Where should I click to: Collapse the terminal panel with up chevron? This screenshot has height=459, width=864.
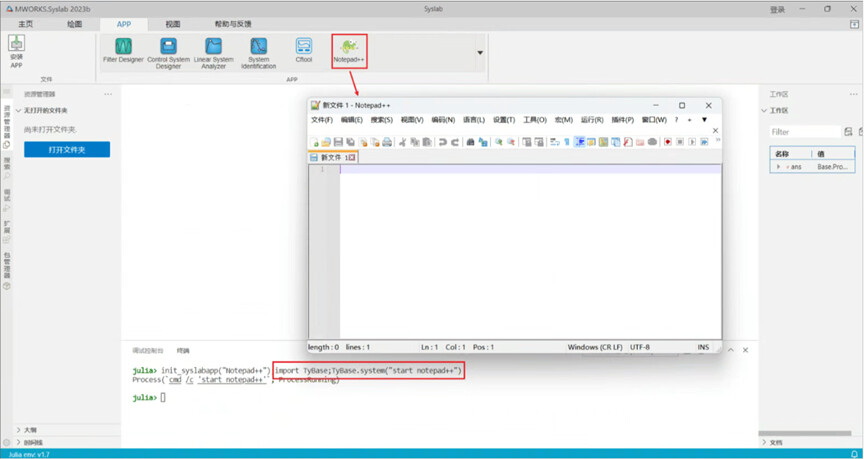point(731,350)
